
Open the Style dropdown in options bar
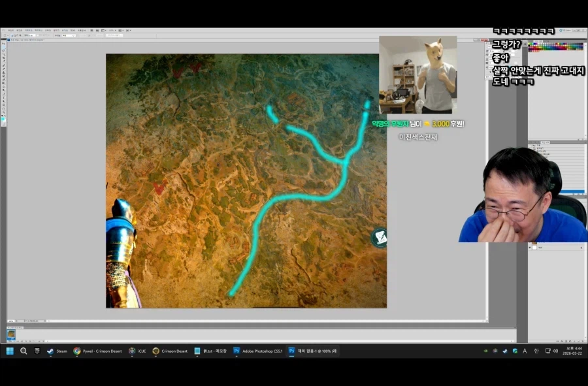coord(71,35)
